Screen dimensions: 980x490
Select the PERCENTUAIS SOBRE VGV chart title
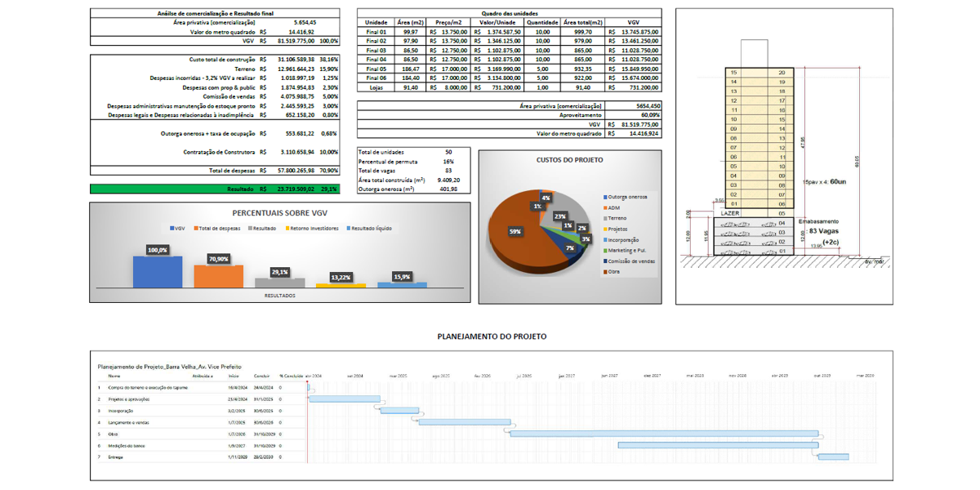tap(280, 211)
